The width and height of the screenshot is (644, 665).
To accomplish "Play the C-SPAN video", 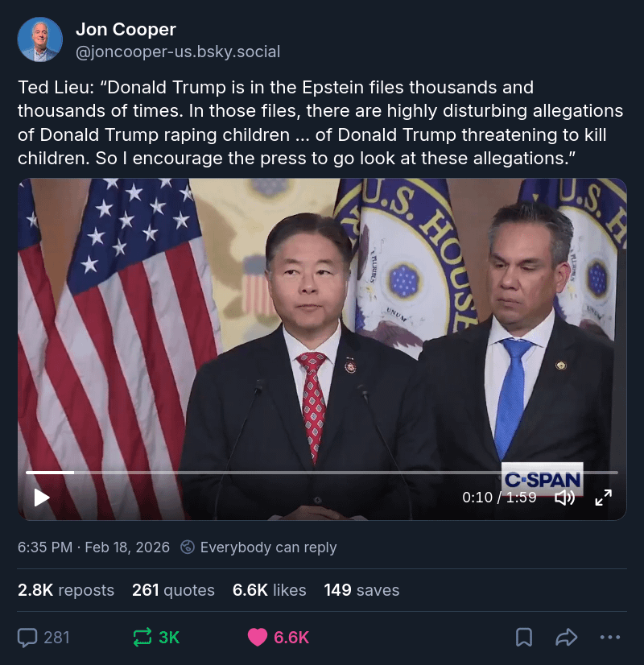I will (42, 497).
